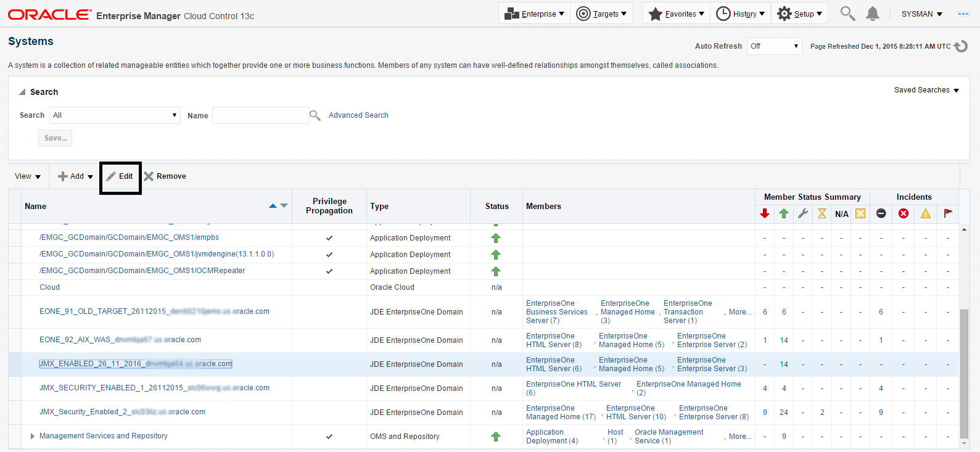
Task: Sort Name column ascending with up arrow
Action: (273, 206)
